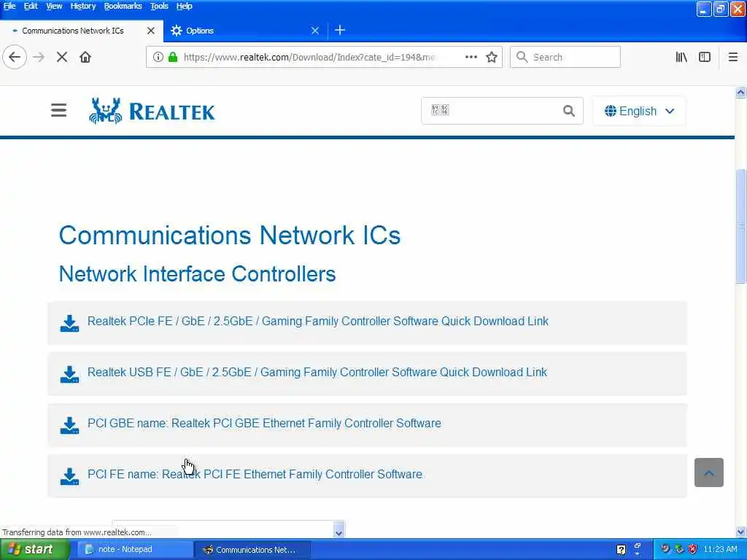747x560 pixels.
Task: Open the Tools menu
Action: 159,6
